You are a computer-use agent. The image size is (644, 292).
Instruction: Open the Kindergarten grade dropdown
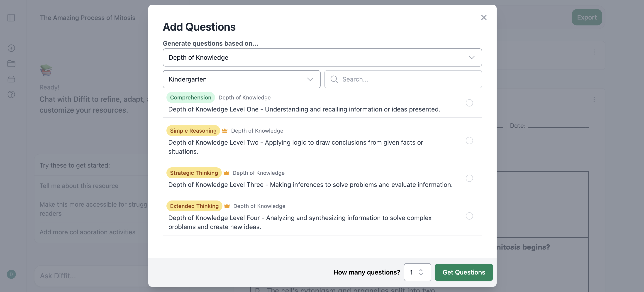pos(241,79)
